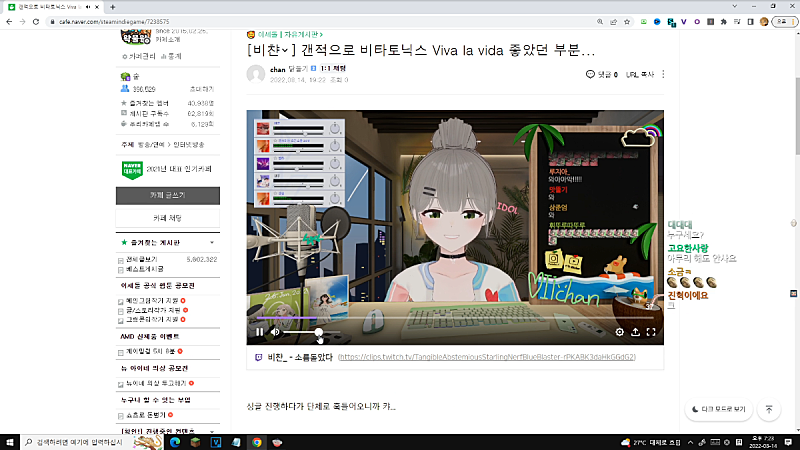
Task: Enter video fullscreen mode
Action: tap(651, 332)
